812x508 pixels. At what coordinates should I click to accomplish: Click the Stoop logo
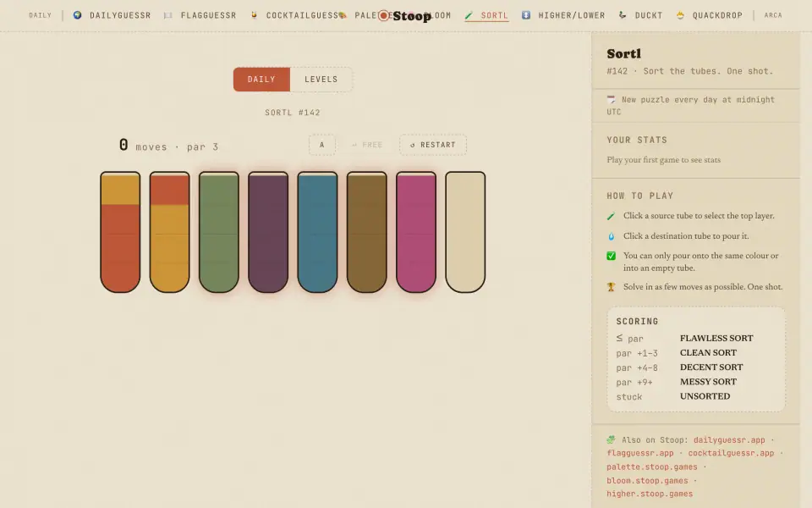point(404,16)
